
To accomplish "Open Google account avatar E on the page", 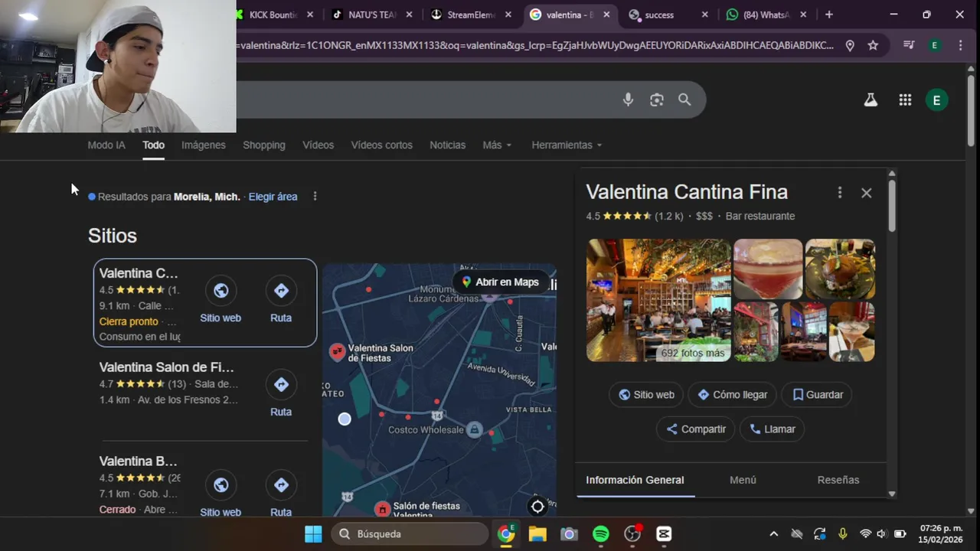I will point(936,100).
